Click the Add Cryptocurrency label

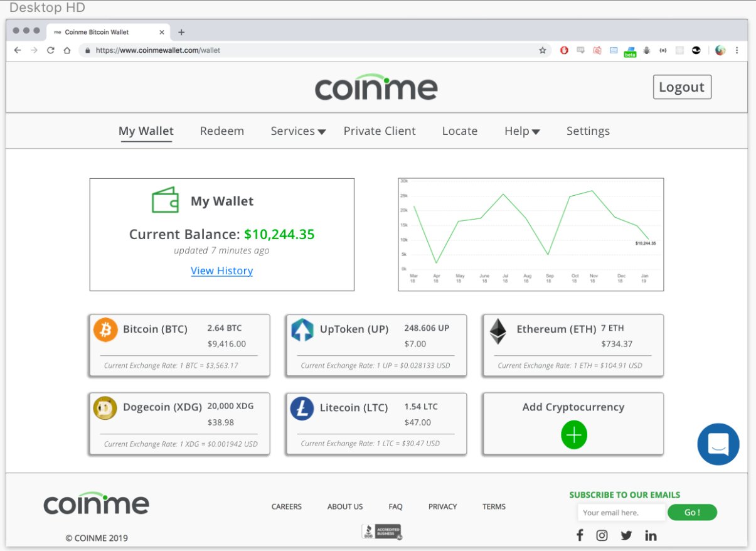pos(573,407)
